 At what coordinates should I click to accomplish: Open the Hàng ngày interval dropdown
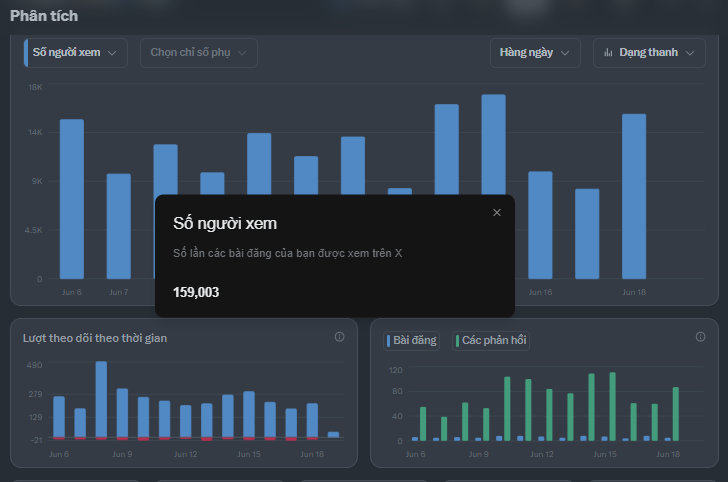click(x=535, y=53)
